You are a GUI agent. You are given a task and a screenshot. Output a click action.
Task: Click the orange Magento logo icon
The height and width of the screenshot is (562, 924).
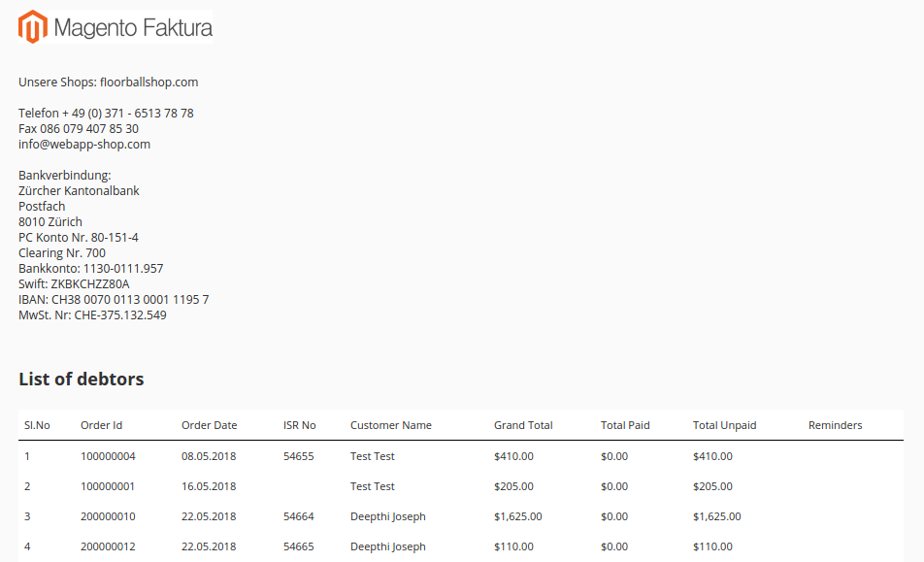click(x=34, y=27)
